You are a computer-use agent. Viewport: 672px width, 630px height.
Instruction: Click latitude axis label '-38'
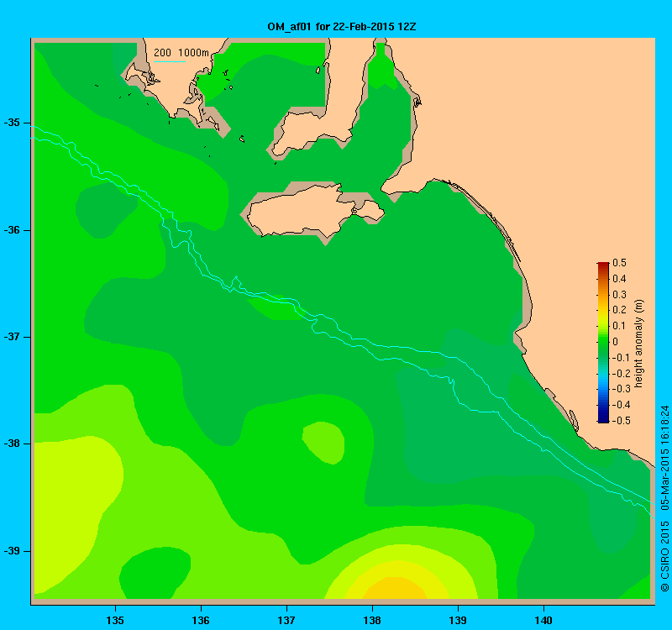click(x=12, y=444)
